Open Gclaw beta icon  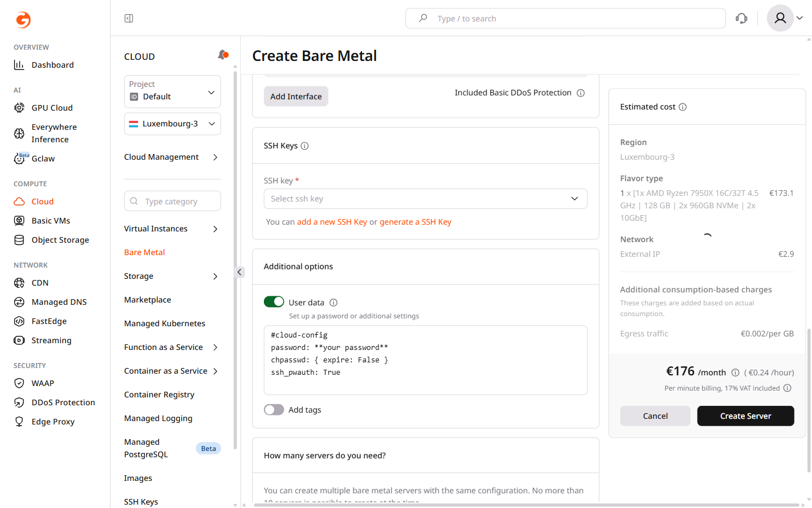tap(19, 159)
